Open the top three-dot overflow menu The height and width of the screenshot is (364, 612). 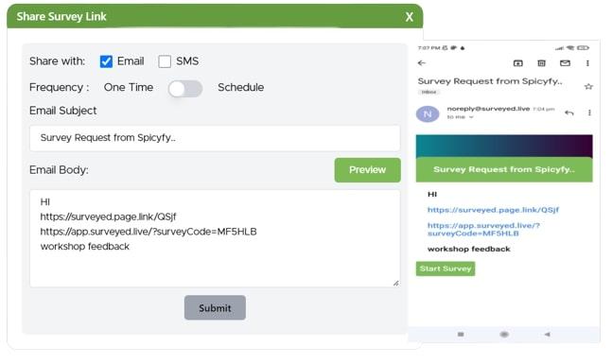[587, 63]
